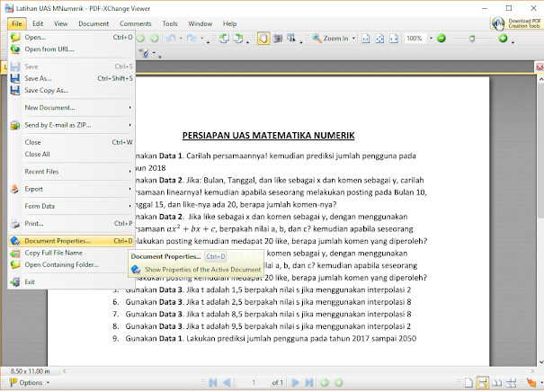Close the document tab with red X
Screen dimensions: 544x392
pos(540,67)
